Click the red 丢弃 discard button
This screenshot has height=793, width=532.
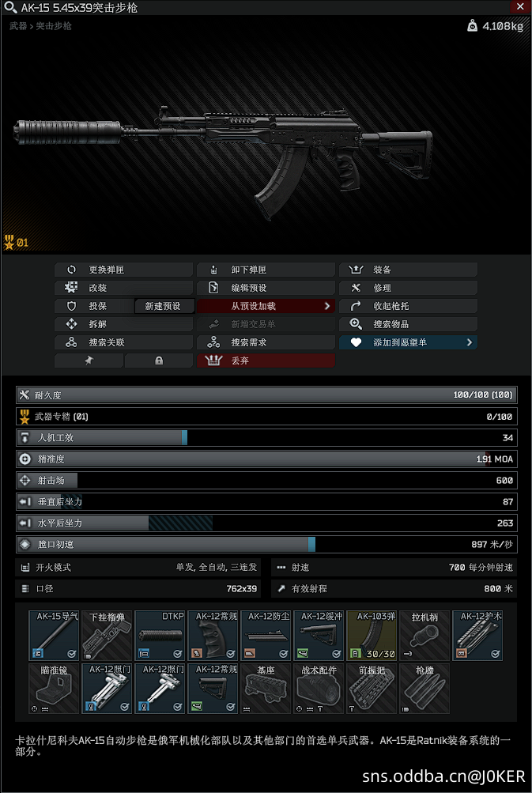pos(266,361)
